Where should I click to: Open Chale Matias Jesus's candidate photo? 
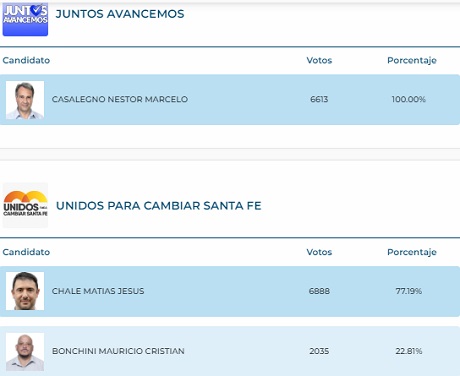[x=25, y=291]
